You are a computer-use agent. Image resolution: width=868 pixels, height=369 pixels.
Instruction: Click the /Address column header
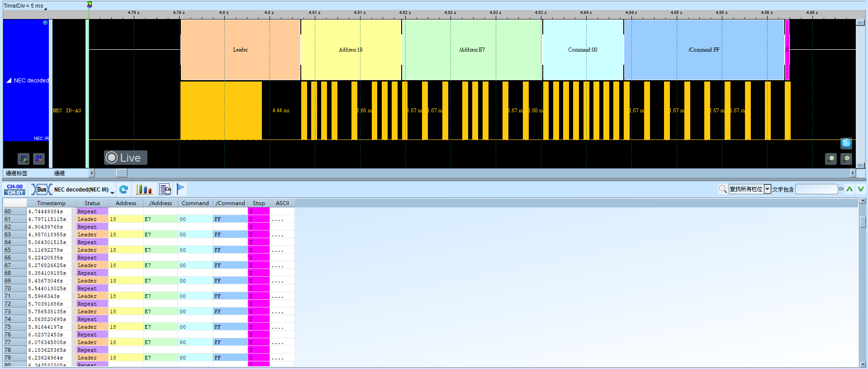click(x=161, y=203)
